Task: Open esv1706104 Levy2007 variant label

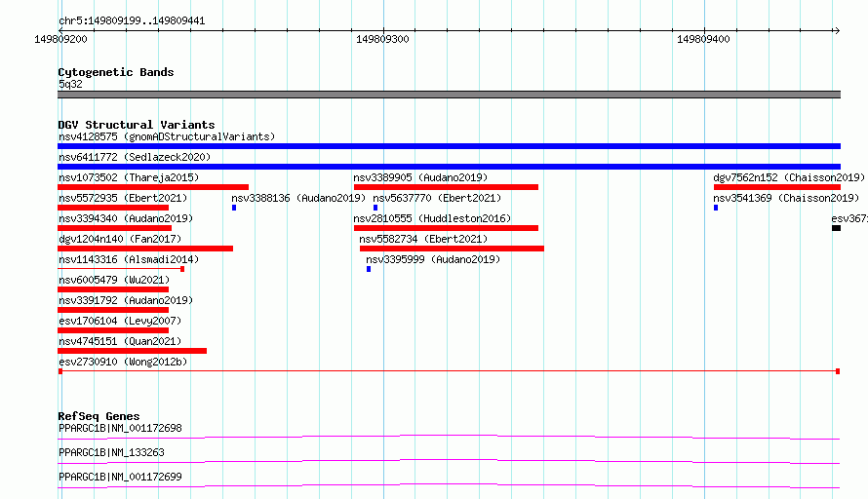Action: click(120, 321)
